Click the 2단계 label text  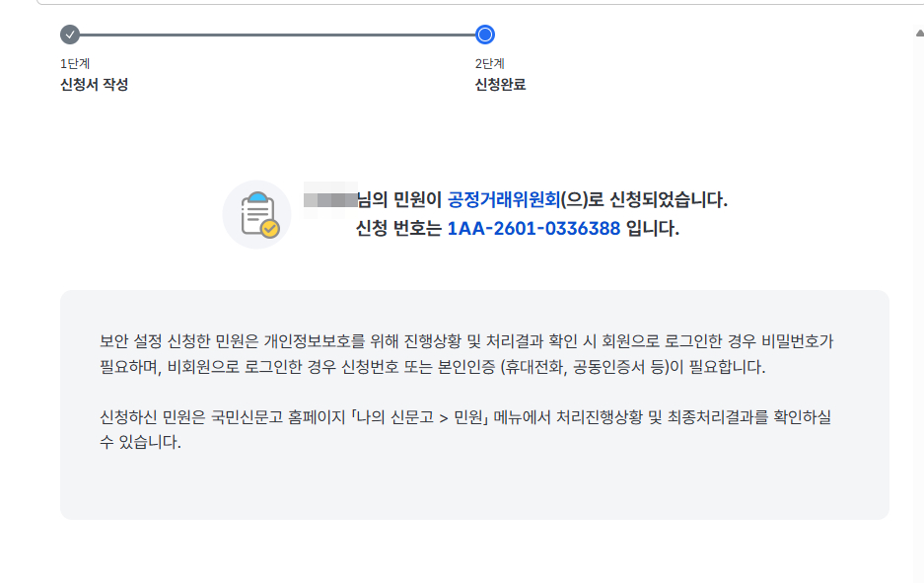click(x=490, y=64)
